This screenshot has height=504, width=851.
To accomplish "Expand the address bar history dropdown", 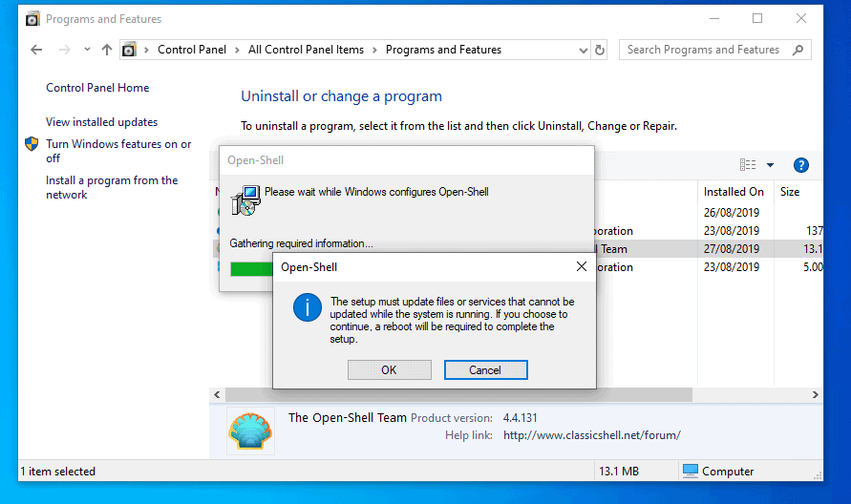I will click(582, 50).
